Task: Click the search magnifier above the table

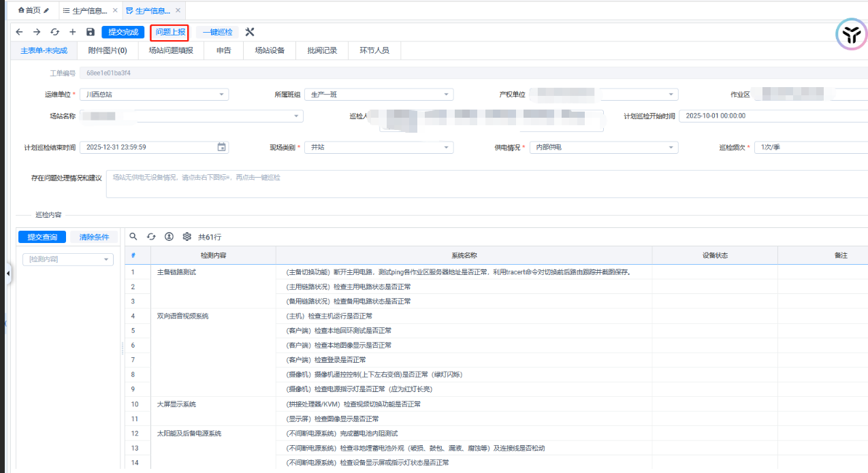Action: [133, 237]
